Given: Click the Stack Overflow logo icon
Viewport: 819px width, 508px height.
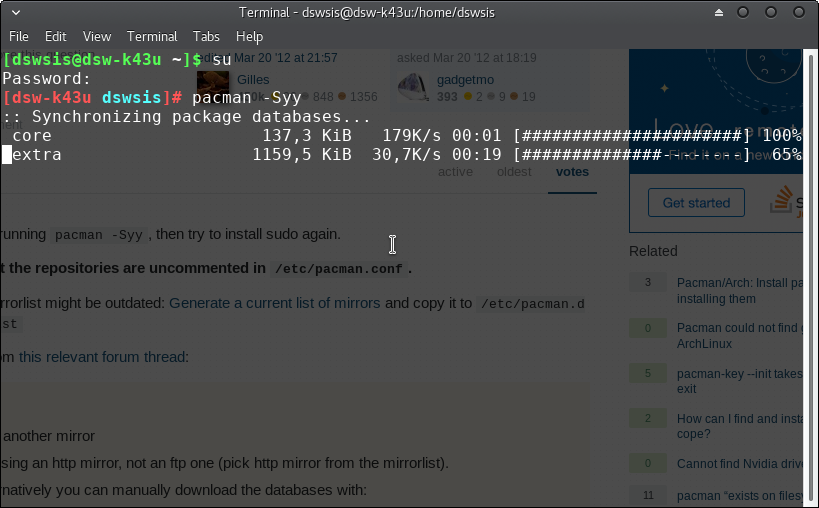Looking at the screenshot, I should click(783, 201).
